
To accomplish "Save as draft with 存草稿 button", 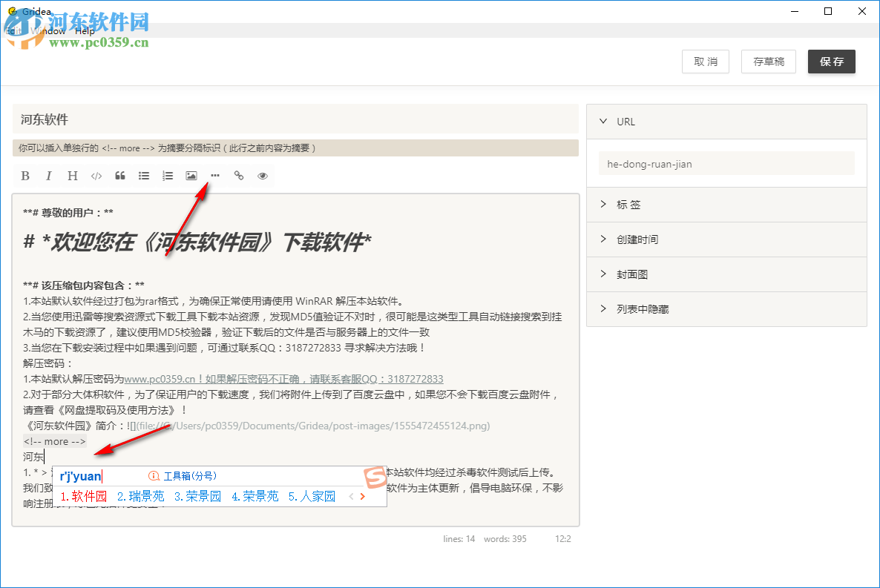I will coord(768,62).
